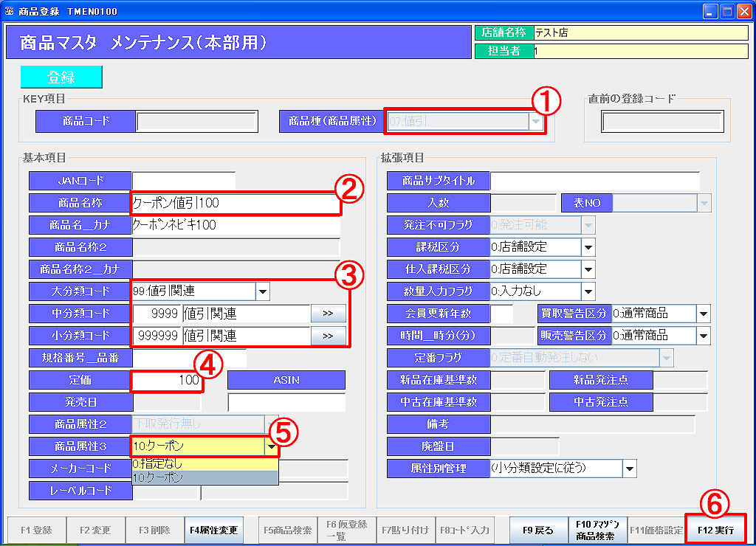This screenshot has width=756, height=546.
Task: Expand the 大分類コード dropdown
Action: click(263, 291)
